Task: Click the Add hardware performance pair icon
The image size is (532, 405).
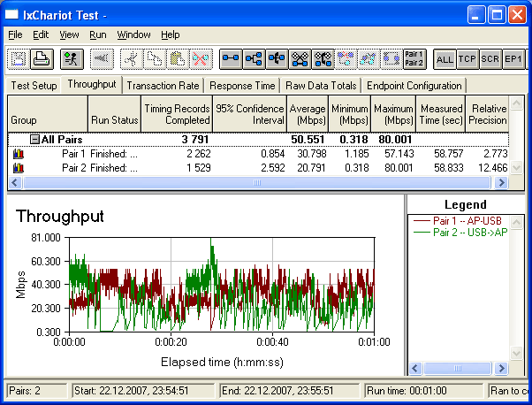Action: pos(277,59)
